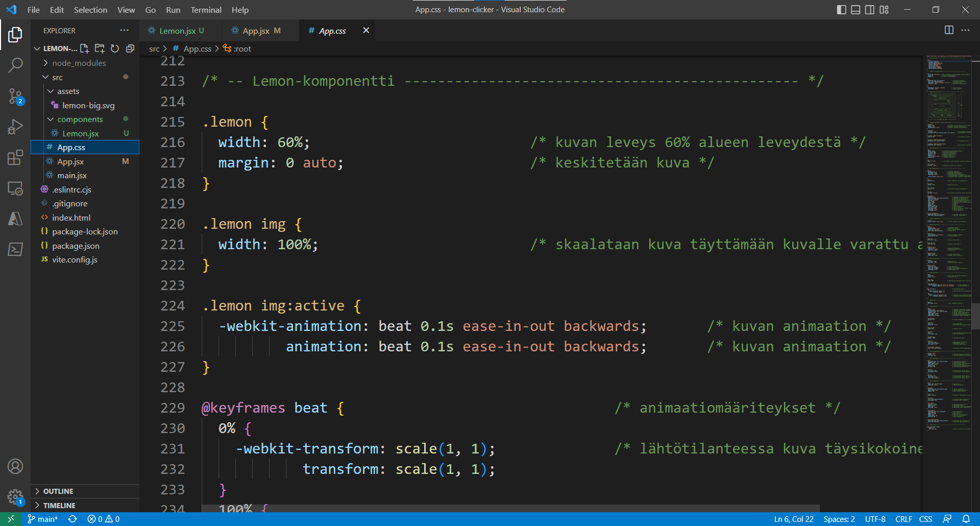Viewport: 980px width, 526px height.
Task: Open Source Control view with 2 changes
Action: click(15, 96)
